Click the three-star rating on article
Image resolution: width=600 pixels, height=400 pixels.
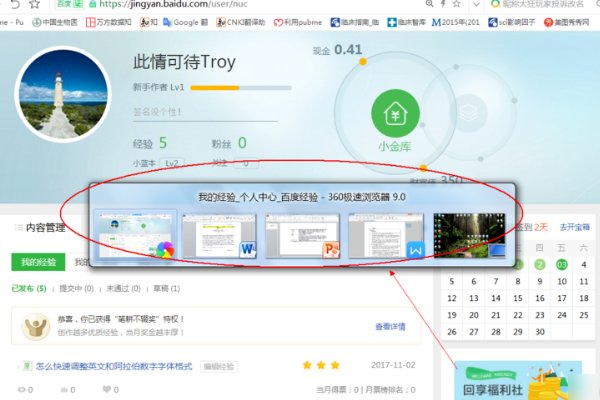pyautogui.click(x=321, y=365)
